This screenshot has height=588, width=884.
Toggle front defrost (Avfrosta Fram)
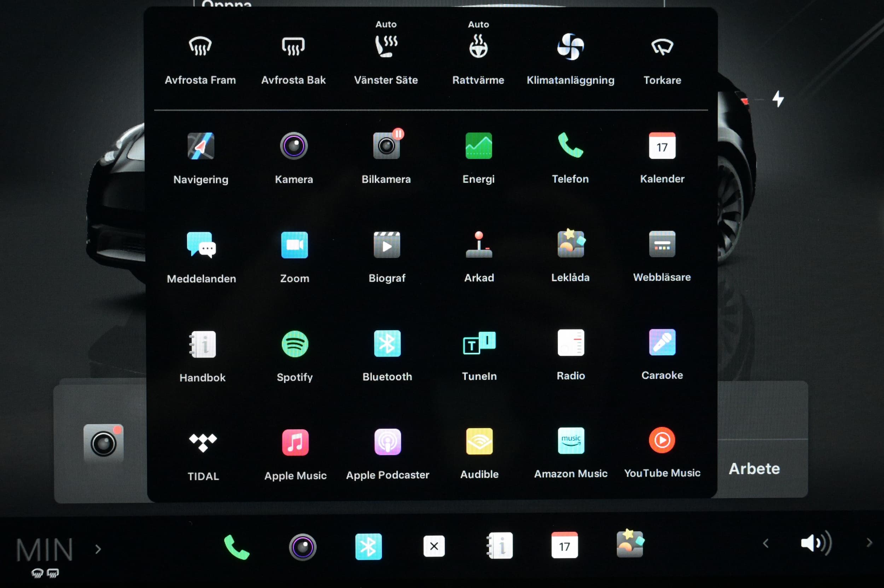[200, 46]
